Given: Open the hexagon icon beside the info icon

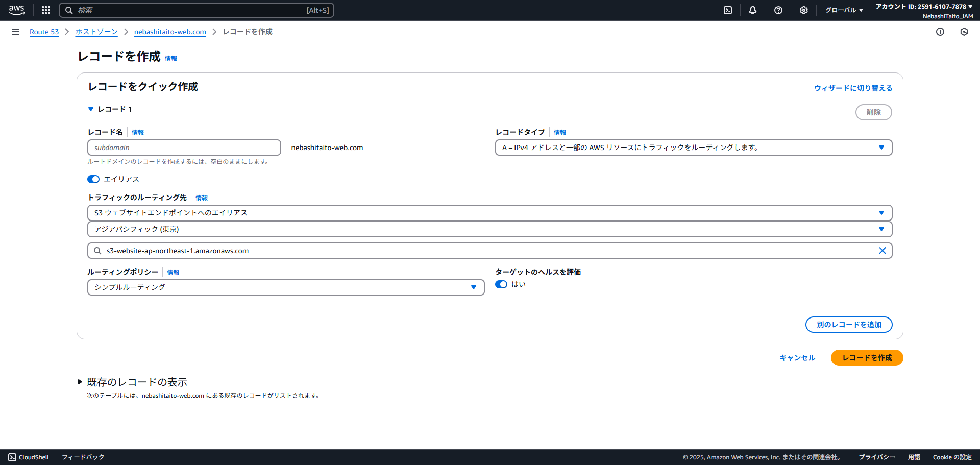Looking at the screenshot, I should (x=964, y=32).
